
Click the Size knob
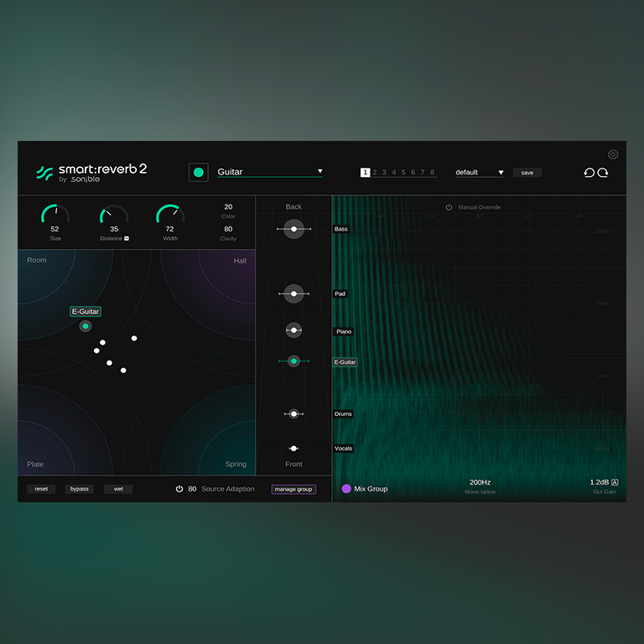pyautogui.click(x=55, y=215)
